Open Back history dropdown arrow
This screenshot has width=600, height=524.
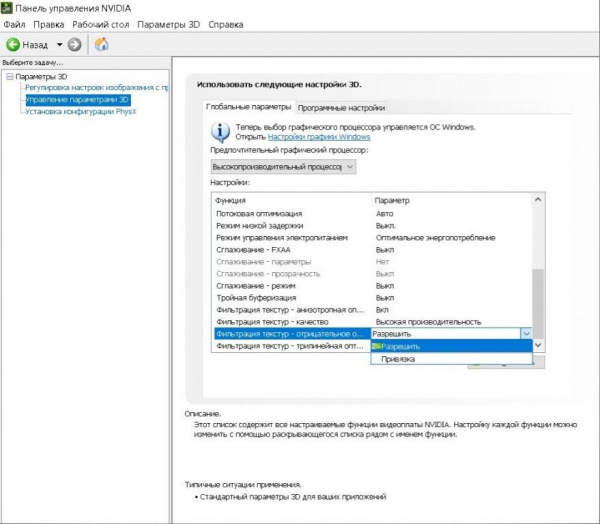59,45
